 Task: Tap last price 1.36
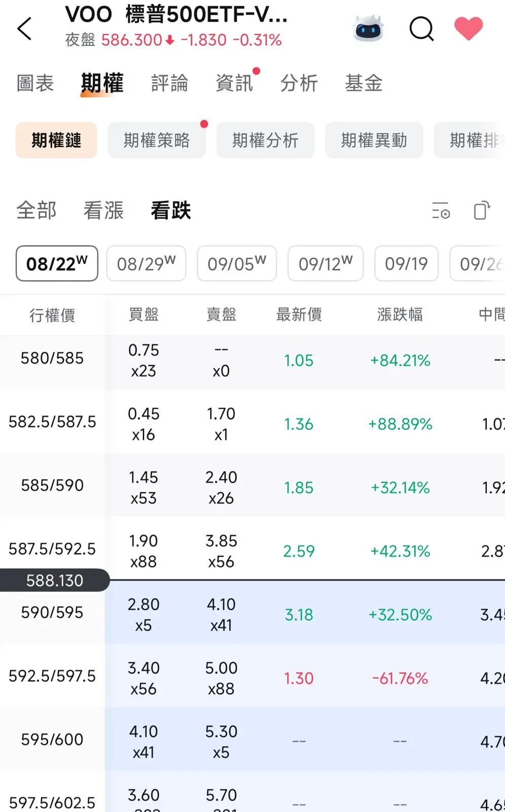(x=299, y=424)
